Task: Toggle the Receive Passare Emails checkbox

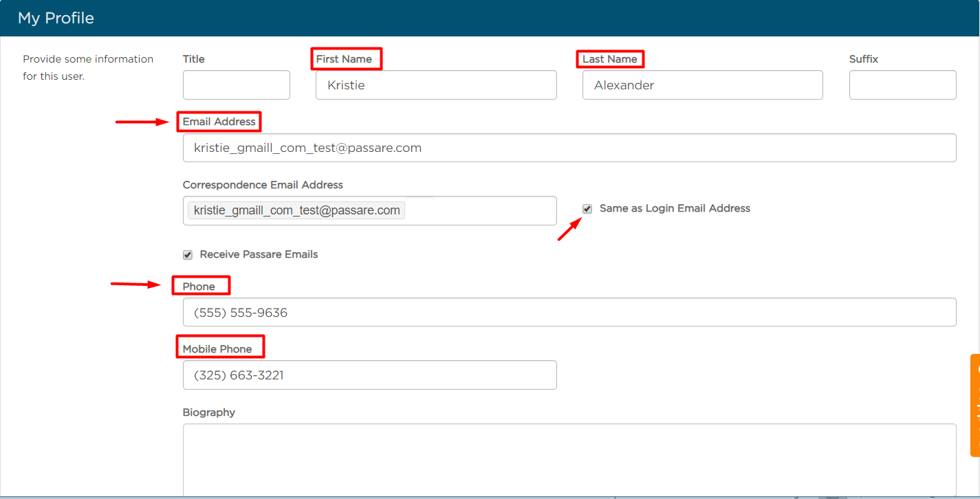Action: pos(188,255)
